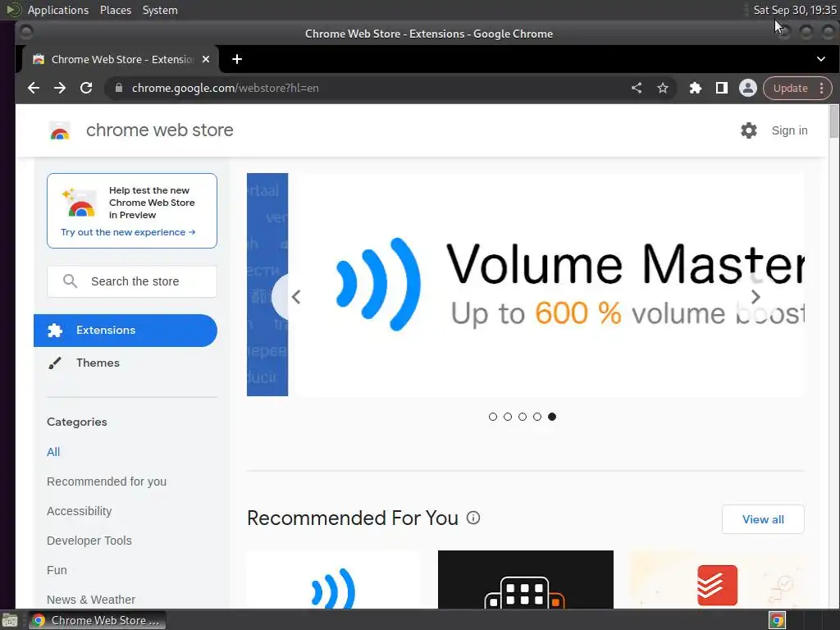
Task: View site info lock icon
Action: [119, 88]
